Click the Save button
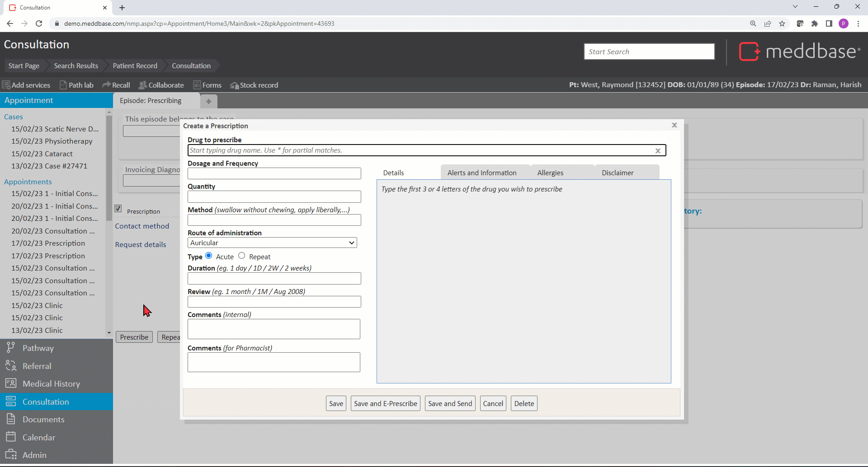Image resolution: width=868 pixels, height=467 pixels. [336, 403]
